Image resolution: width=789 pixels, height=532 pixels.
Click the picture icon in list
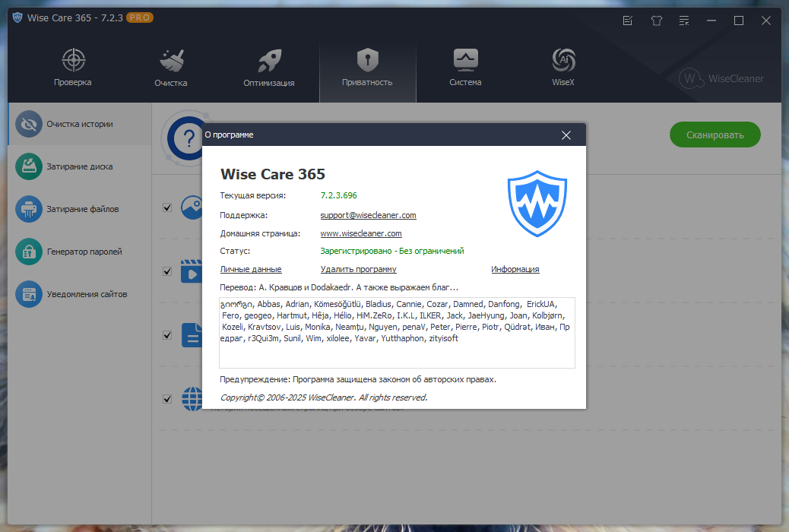click(x=192, y=208)
